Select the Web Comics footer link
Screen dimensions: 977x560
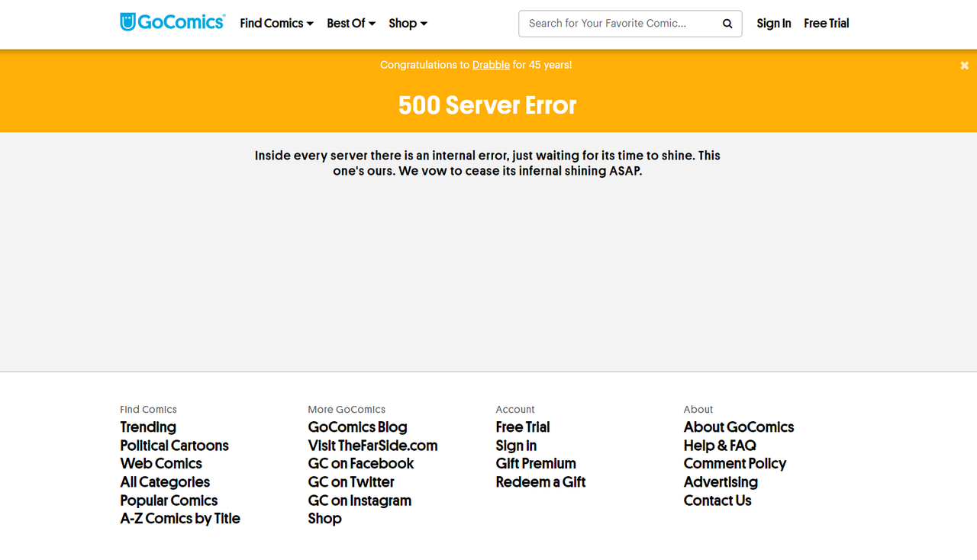click(161, 464)
